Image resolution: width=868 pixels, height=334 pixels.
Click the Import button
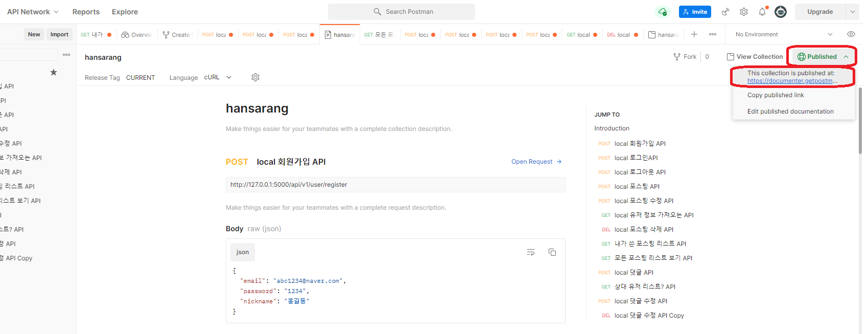point(59,34)
